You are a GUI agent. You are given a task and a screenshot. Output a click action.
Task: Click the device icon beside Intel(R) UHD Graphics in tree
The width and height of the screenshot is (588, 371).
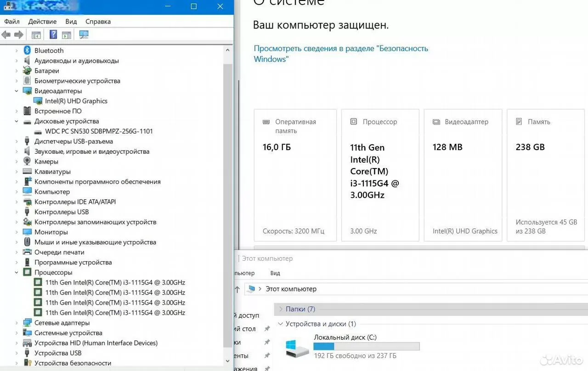coord(38,101)
